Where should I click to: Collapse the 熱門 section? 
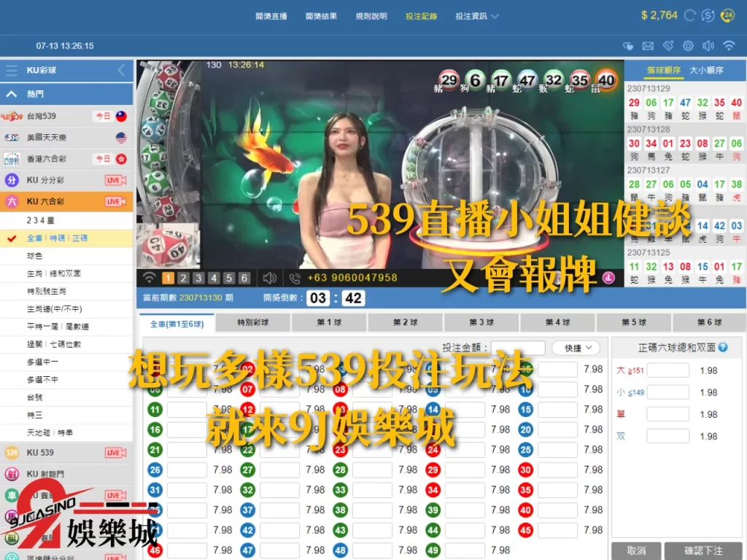(x=12, y=94)
